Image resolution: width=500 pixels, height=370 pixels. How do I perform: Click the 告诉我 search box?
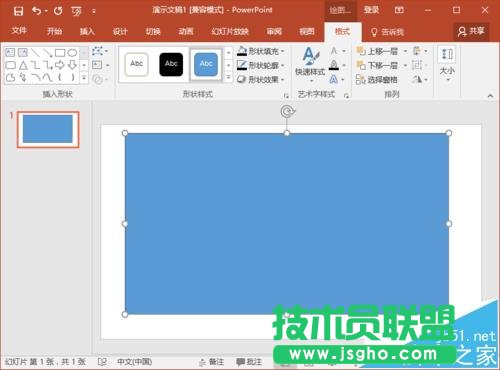pos(388,32)
